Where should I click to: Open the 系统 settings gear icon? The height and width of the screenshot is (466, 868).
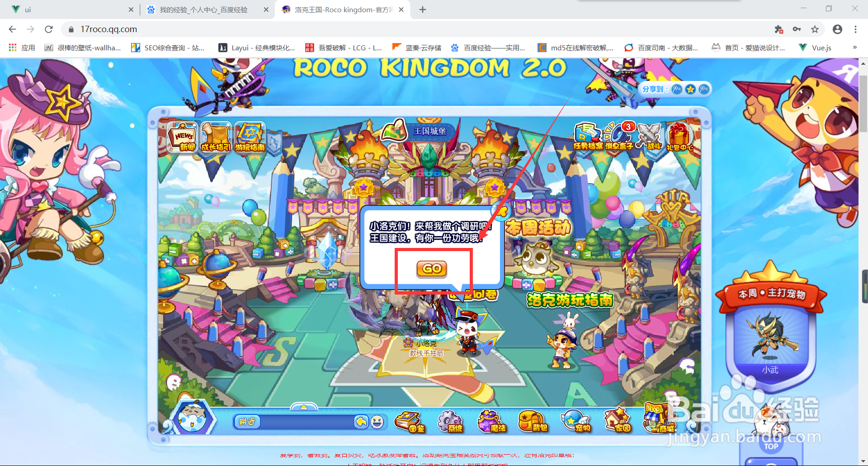click(450, 422)
